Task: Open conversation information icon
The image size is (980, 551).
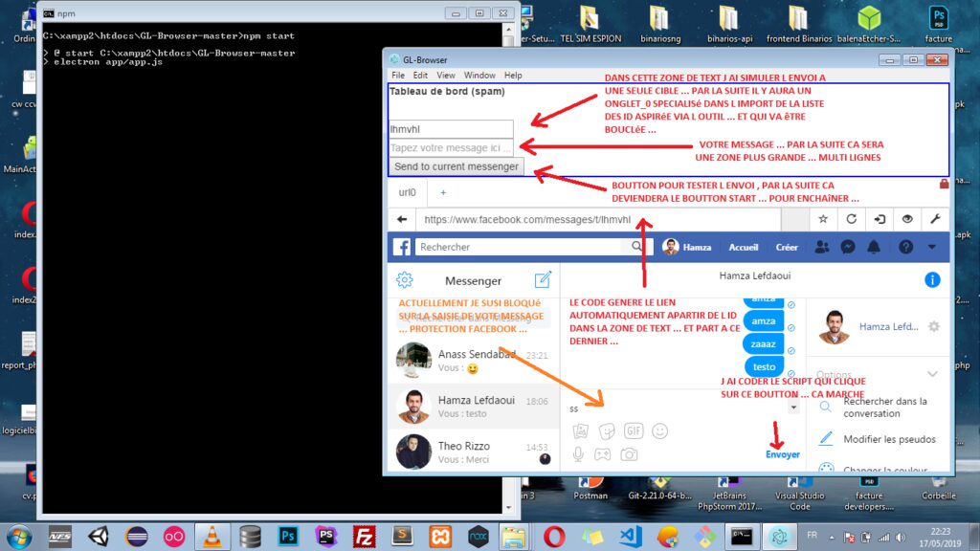Action: click(x=932, y=280)
